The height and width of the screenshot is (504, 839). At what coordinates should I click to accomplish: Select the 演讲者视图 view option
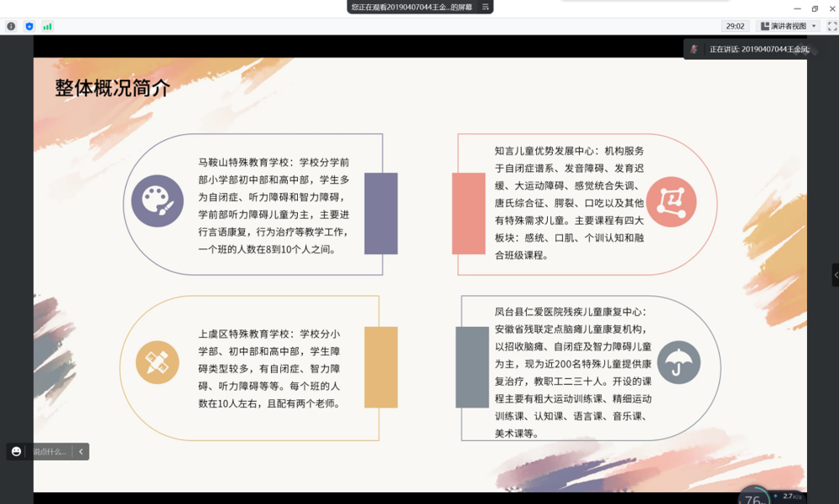787,26
